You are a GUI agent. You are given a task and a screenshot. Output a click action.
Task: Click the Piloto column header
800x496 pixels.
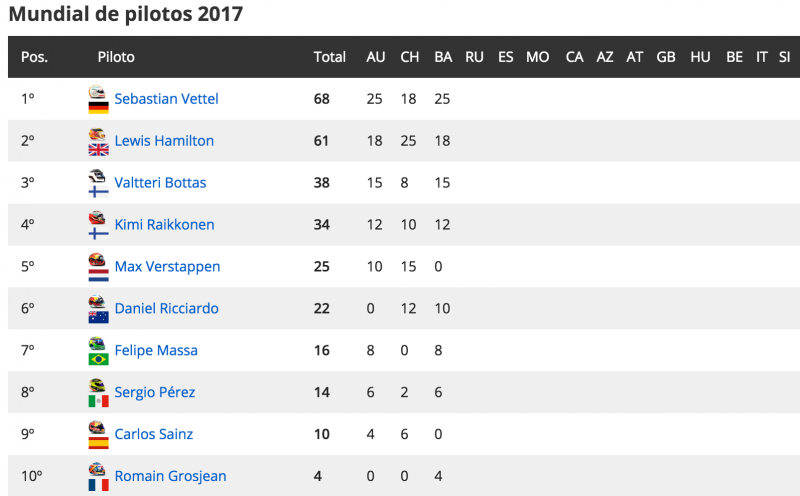click(x=116, y=57)
